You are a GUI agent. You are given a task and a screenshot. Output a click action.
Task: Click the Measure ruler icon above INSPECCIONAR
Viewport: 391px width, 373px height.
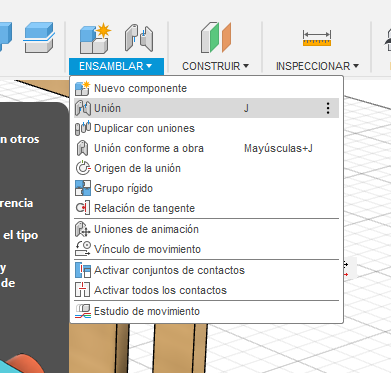[317, 38]
